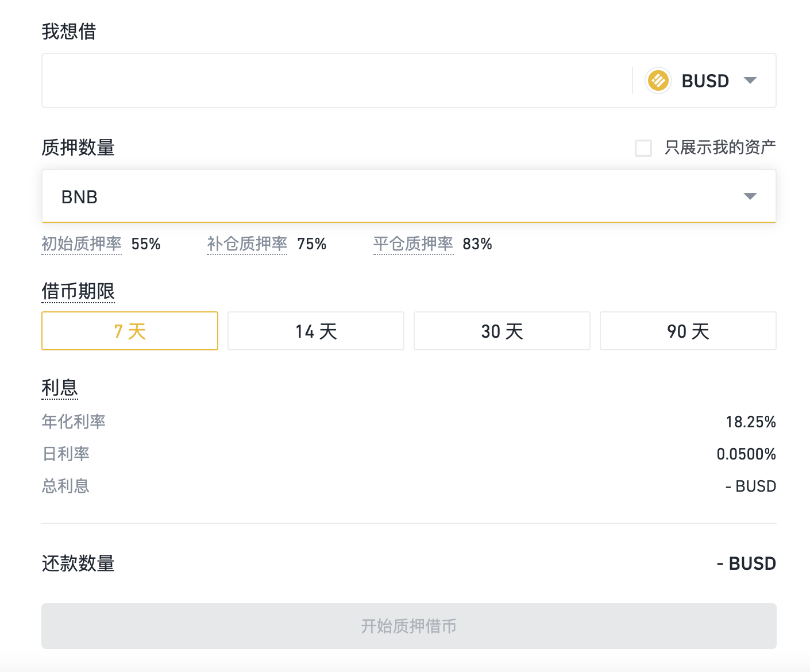Viewport: 810px width, 672px height.
Task: Click the 初始质押率 tooltip label
Action: point(82,244)
